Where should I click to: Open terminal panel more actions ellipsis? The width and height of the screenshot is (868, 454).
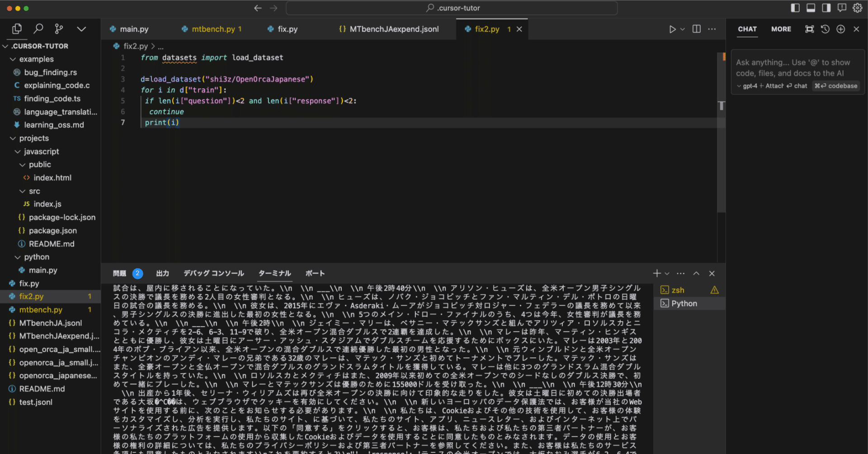click(x=681, y=273)
